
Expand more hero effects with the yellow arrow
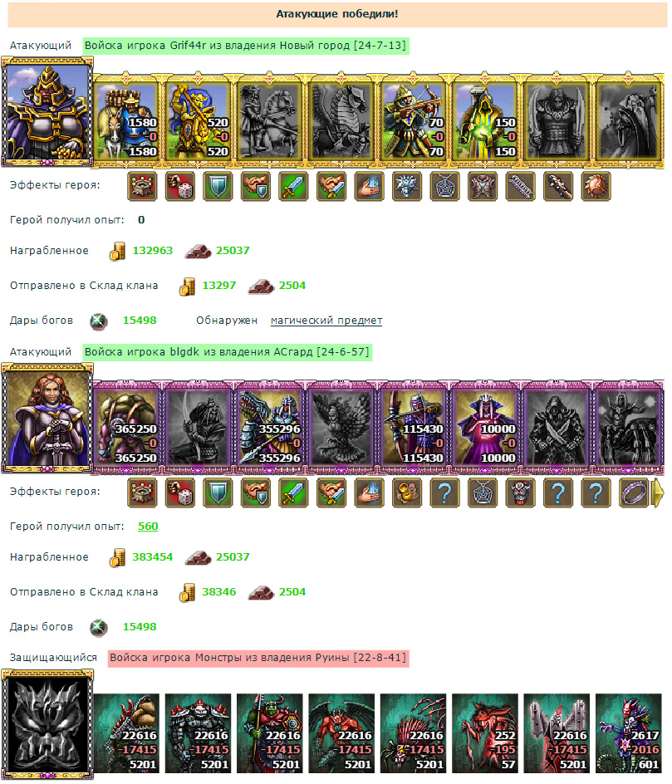click(x=659, y=492)
